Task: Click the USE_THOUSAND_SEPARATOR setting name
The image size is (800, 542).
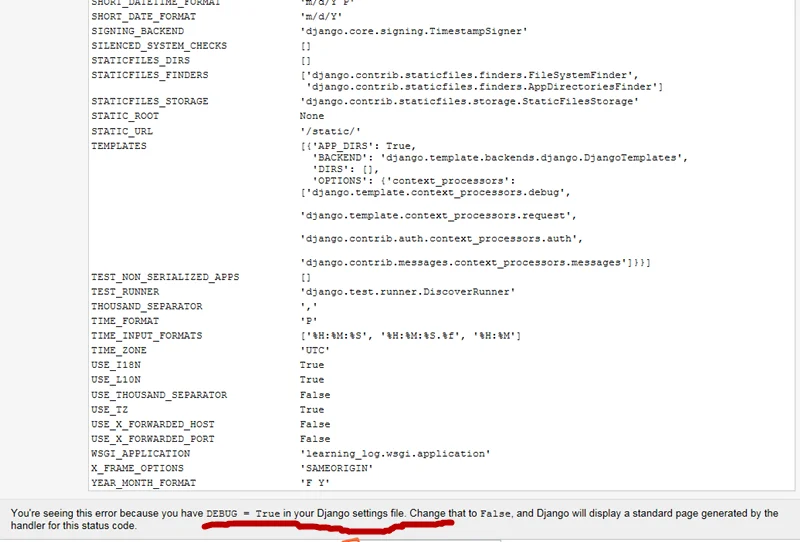Action: [x=159, y=395]
